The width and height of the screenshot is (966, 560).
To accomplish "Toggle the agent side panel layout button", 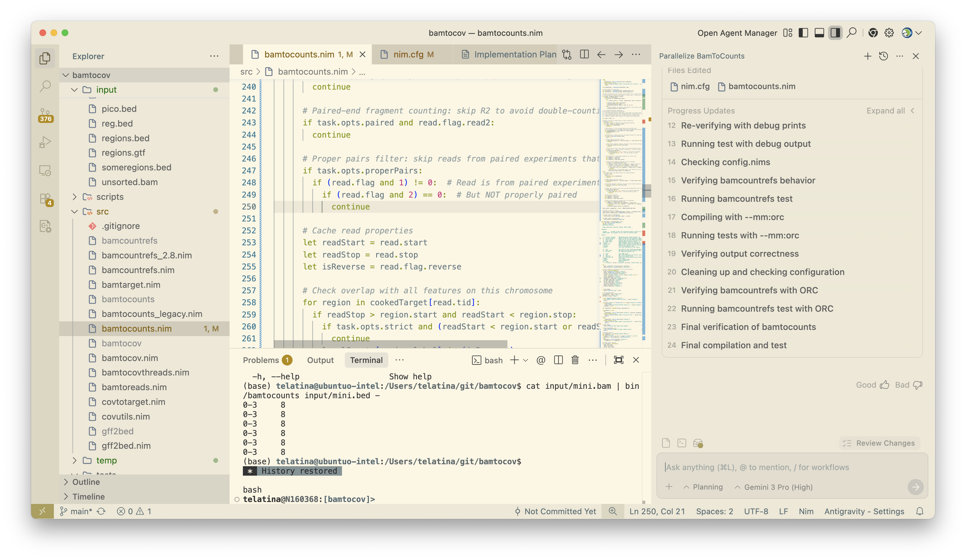I will coord(835,33).
